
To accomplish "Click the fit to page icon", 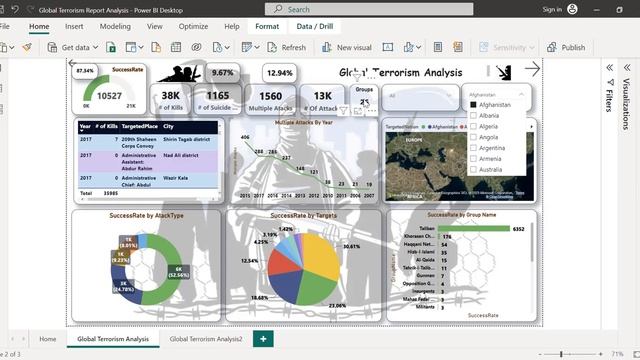I will 636,354.
